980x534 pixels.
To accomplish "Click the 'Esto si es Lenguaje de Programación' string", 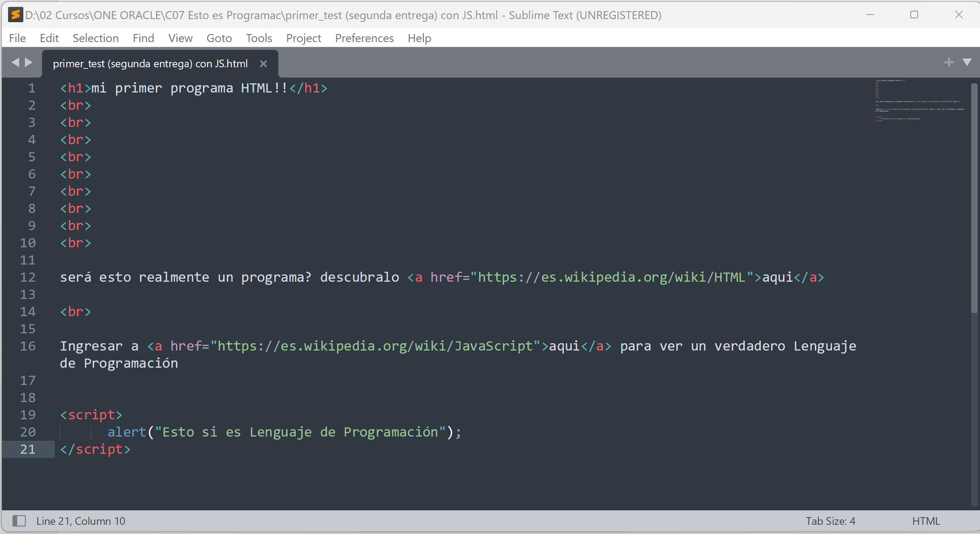I will (300, 432).
